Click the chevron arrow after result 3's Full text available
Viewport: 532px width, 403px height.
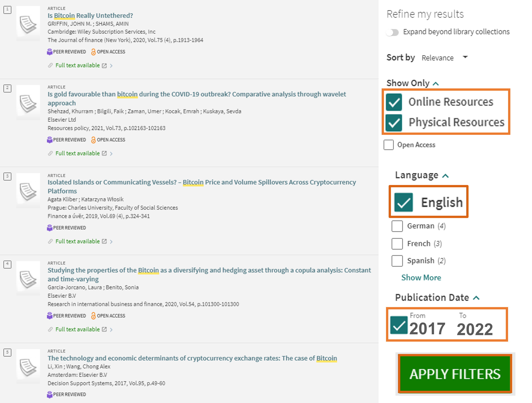point(111,241)
